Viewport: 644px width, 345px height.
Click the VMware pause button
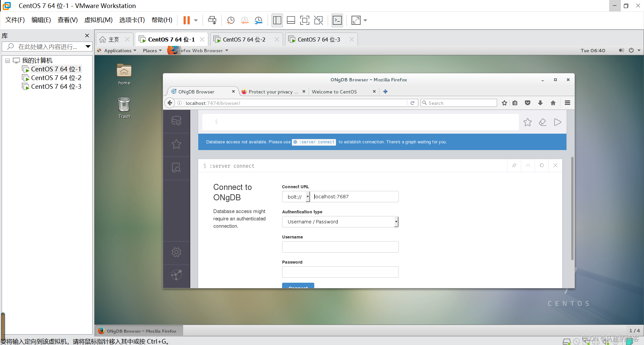pyautogui.click(x=186, y=20)
